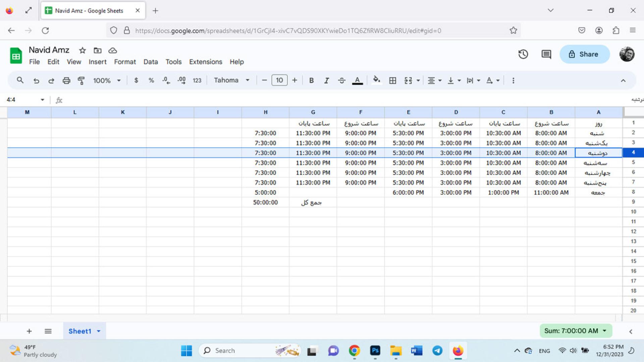
Task: Open the Format menu
Action: point(125,62)
